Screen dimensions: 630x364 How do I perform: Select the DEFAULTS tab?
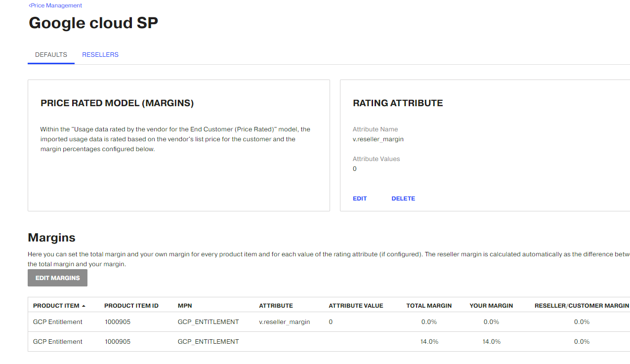point(51,55)
